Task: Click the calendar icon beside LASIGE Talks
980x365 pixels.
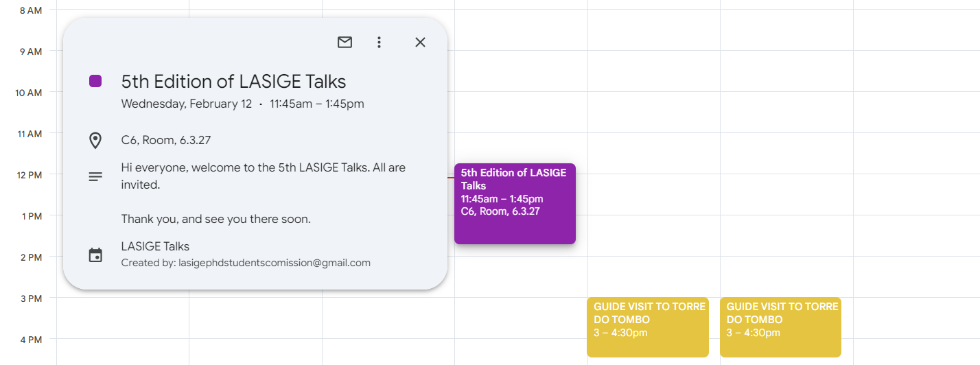Action: pos(95,255)
